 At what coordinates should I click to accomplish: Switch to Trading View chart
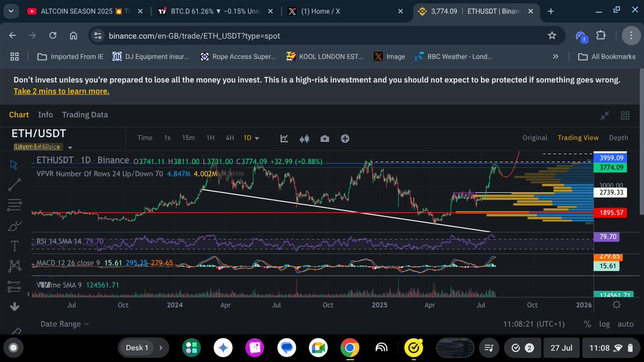coord(578,138)
